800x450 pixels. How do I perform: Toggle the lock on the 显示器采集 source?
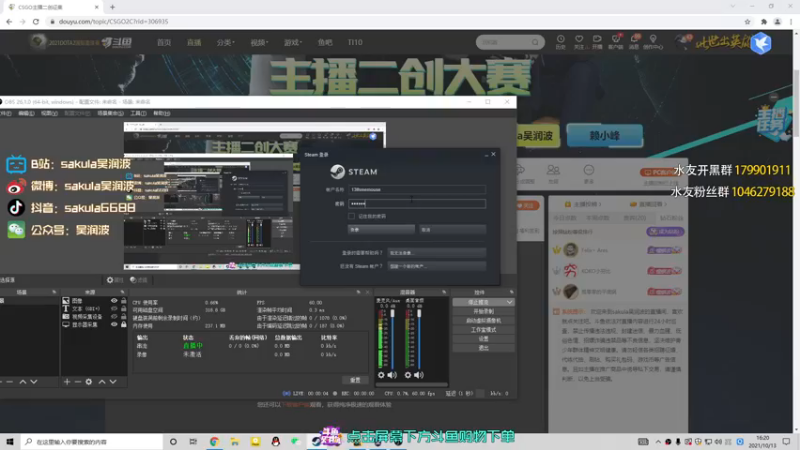coord(123,324)
